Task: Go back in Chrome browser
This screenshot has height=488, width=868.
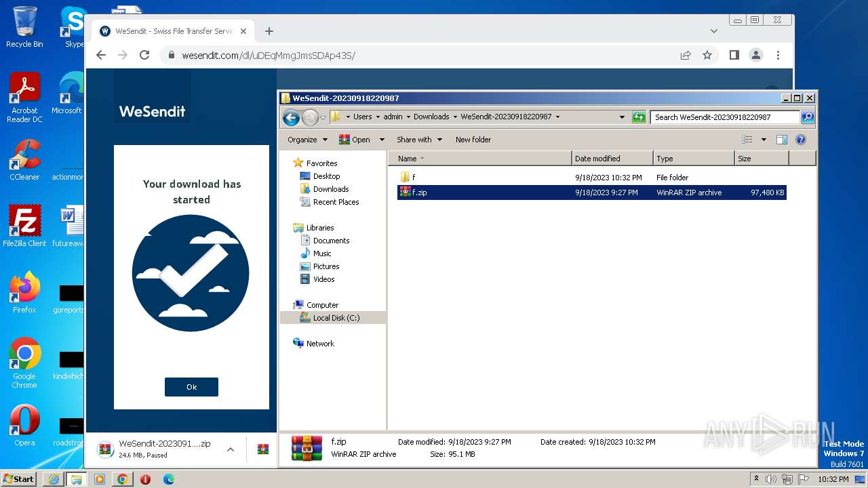Action: coord(101,55)
